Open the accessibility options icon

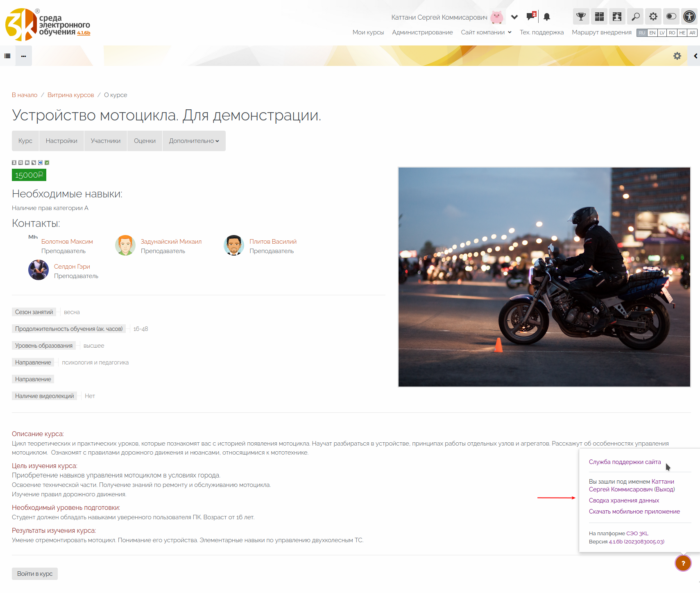tap(689, 17)
